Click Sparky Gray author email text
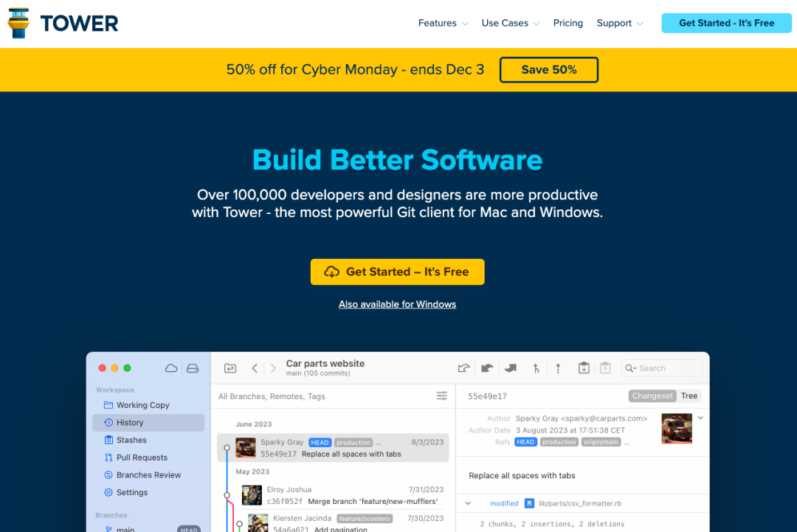 (x=581, y=418)
